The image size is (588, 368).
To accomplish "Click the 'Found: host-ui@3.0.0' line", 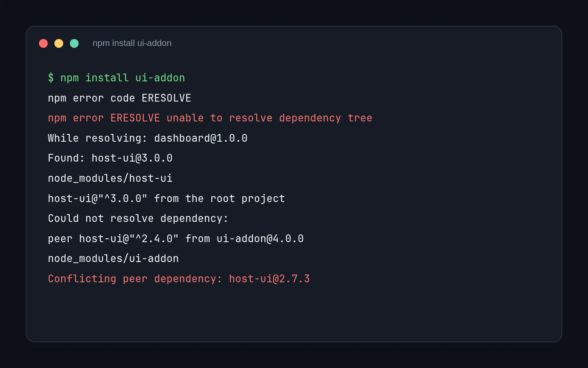I will click(110, 158).
